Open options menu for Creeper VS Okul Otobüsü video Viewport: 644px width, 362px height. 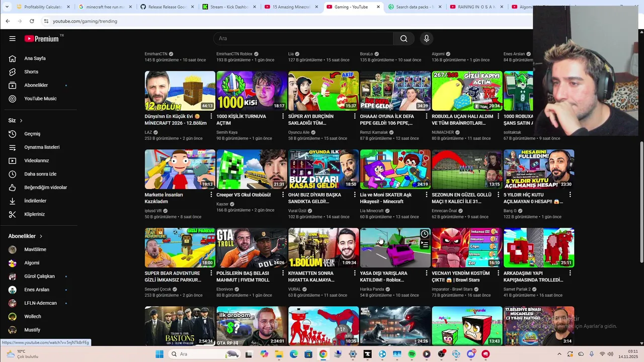point(283,195)
